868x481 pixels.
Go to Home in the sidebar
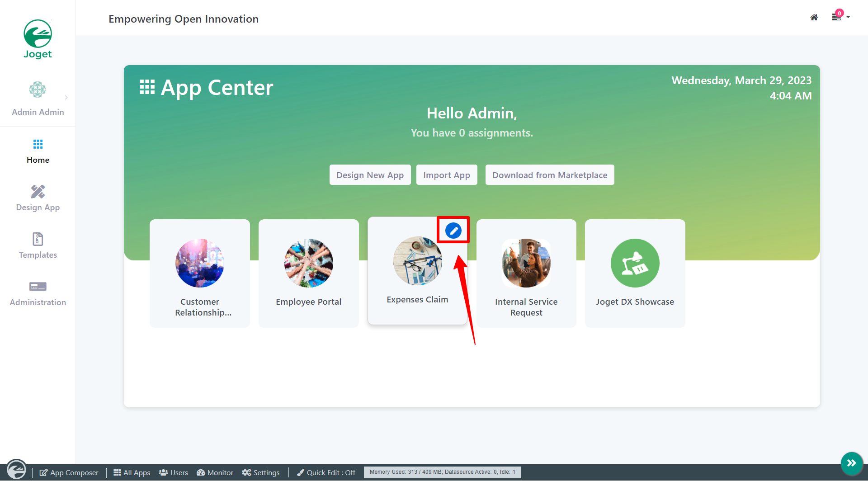pyautogui.click(x=38, y=151)
